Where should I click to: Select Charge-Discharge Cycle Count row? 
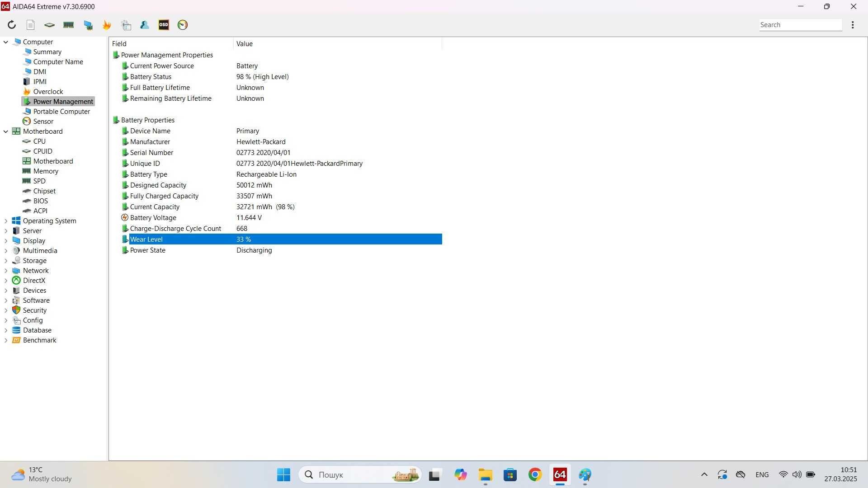[281, 229]
